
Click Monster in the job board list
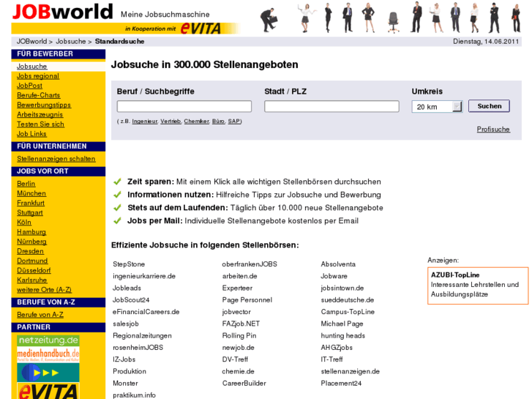click(x=125, y=384)
